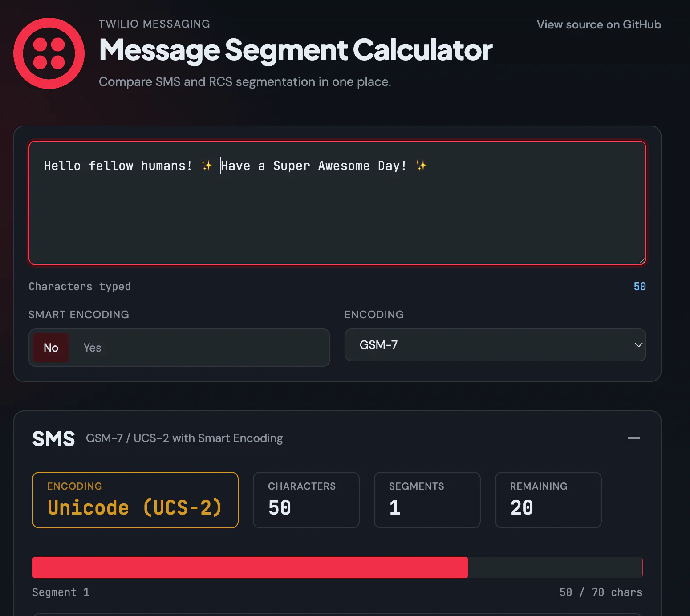Select the SMS section header
690x616 pixels.
click(x=53, y=438)
